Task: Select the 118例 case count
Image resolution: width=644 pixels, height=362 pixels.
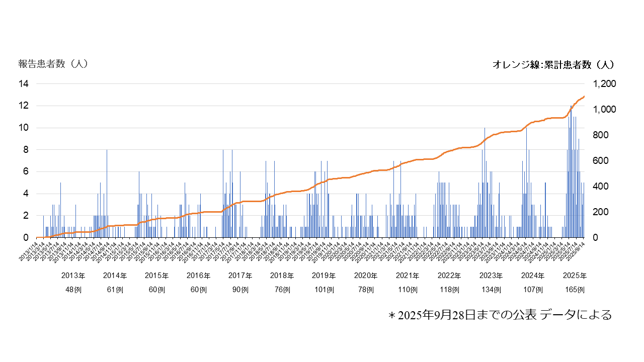Action: point(449,290)
